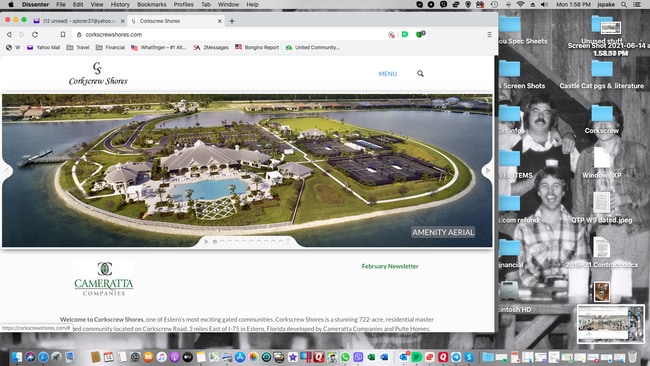
Task: Open Skype in the Dock
Action: [469, 357]
